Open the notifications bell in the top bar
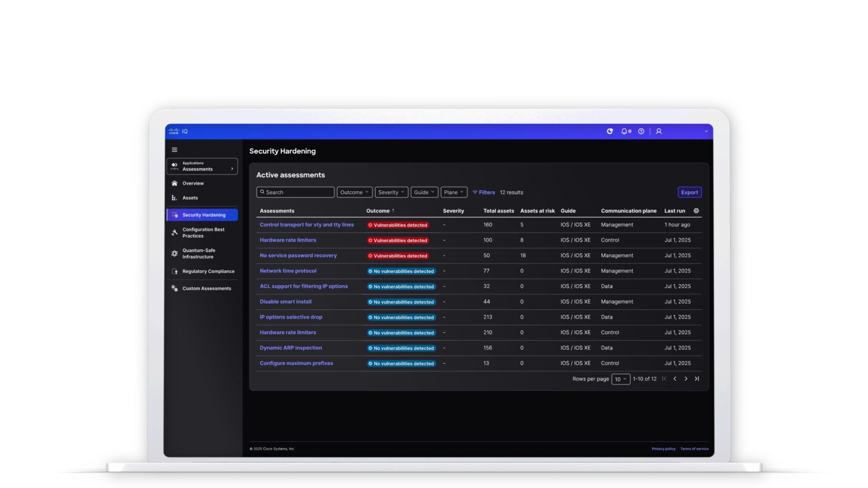The height and width of the screenshot is (488, 868). 624,131
